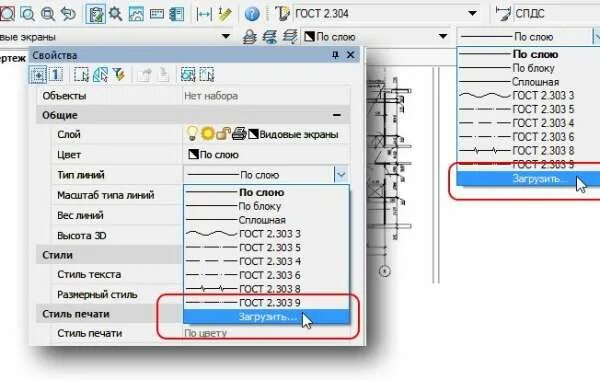
Task: Select 'По блоку' in toolbar linetype list
Action: point(528,68)
